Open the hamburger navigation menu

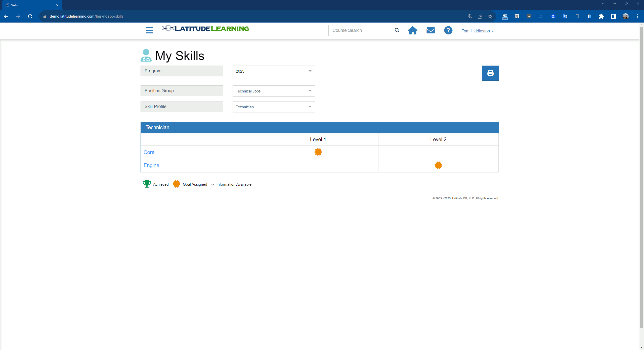click(149, 30)
